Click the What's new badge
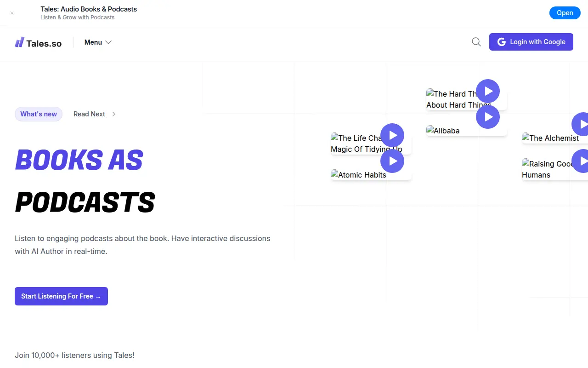The height and width of the screenshot is (368, 588). [x=39, y=114]
